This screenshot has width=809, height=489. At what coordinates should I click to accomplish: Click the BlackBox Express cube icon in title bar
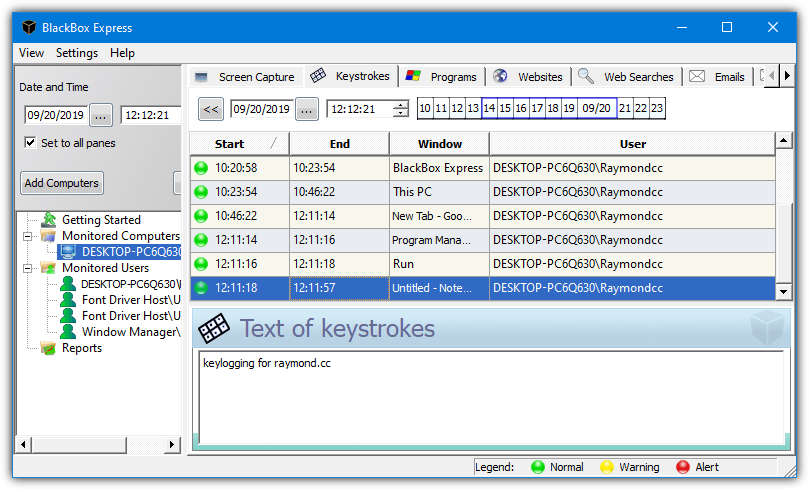[29, 27]
